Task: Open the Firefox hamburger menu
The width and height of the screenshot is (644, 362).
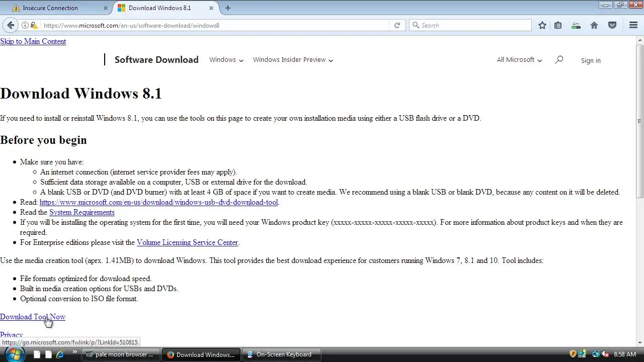Action: [633, 25]
